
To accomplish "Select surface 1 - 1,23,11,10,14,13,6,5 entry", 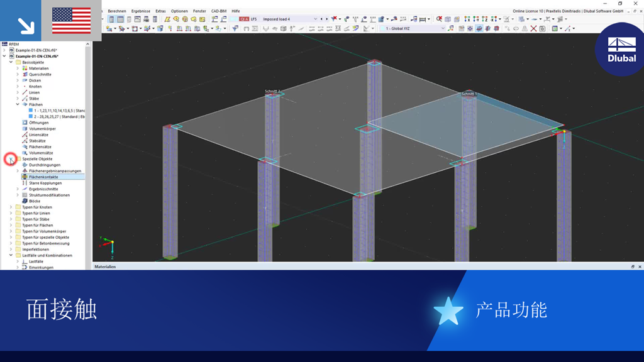I will click(59, 111).
